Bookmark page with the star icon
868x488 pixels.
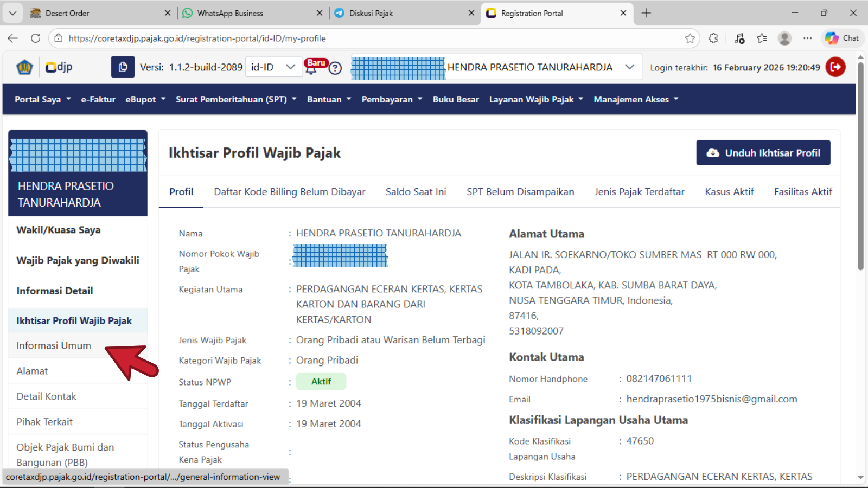coord(690,38)
